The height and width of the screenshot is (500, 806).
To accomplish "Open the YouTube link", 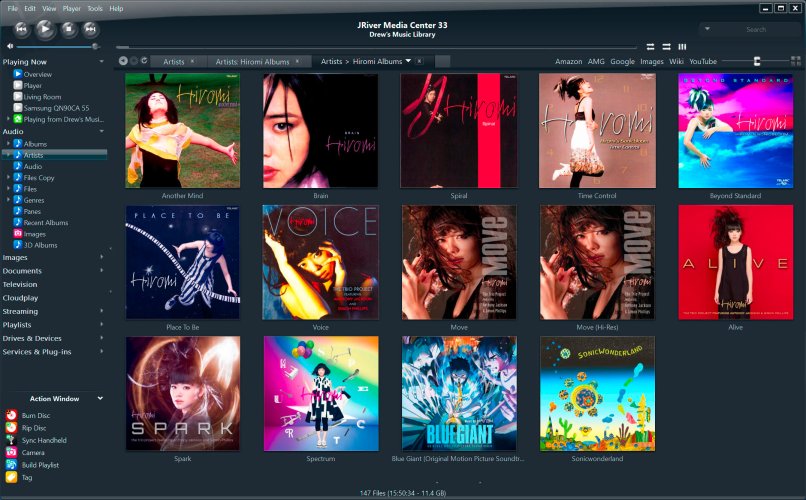I will [x=703, y=61].
